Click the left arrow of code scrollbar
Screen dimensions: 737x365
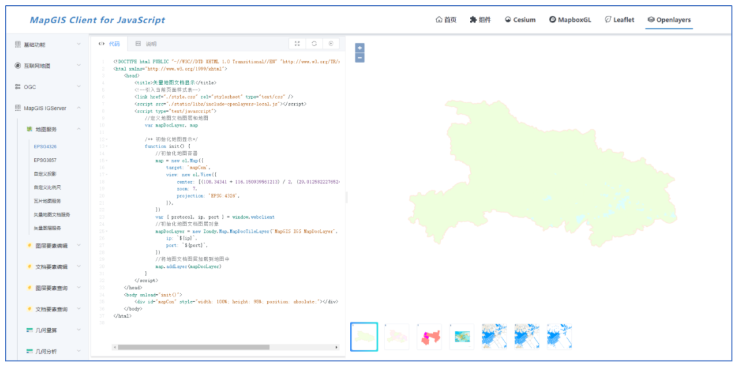(x=114, y=348)
